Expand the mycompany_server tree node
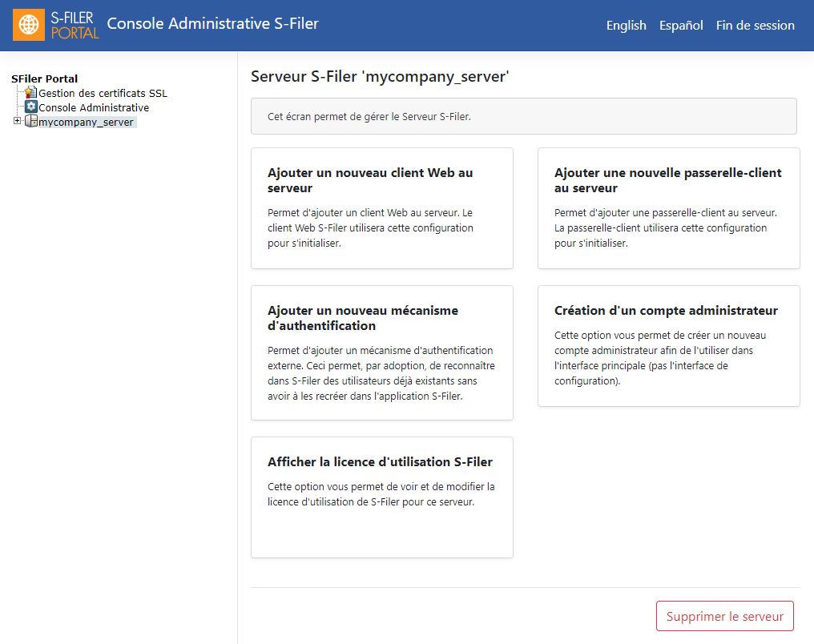Image resolution: width=814 pixels, height=644 pixels. click(17, 120)
